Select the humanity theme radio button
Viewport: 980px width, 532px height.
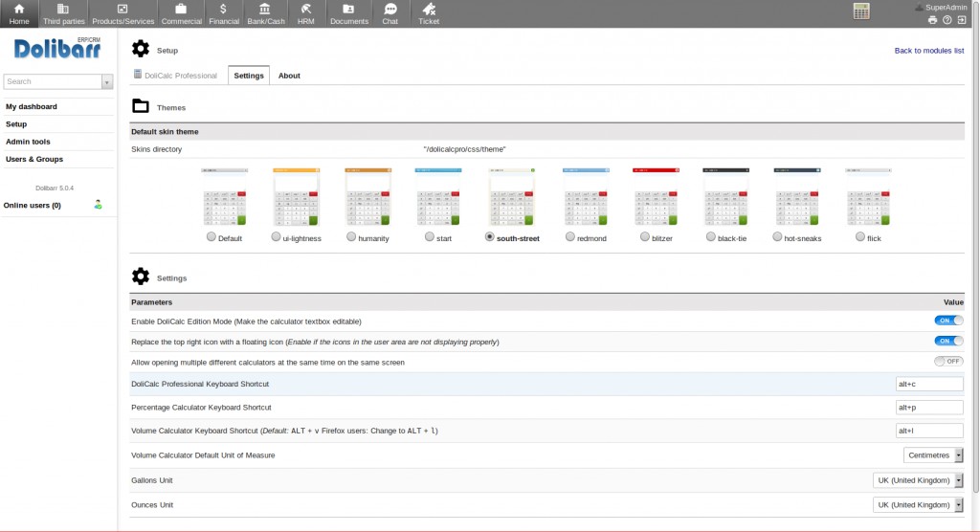[x=351, y=237]
